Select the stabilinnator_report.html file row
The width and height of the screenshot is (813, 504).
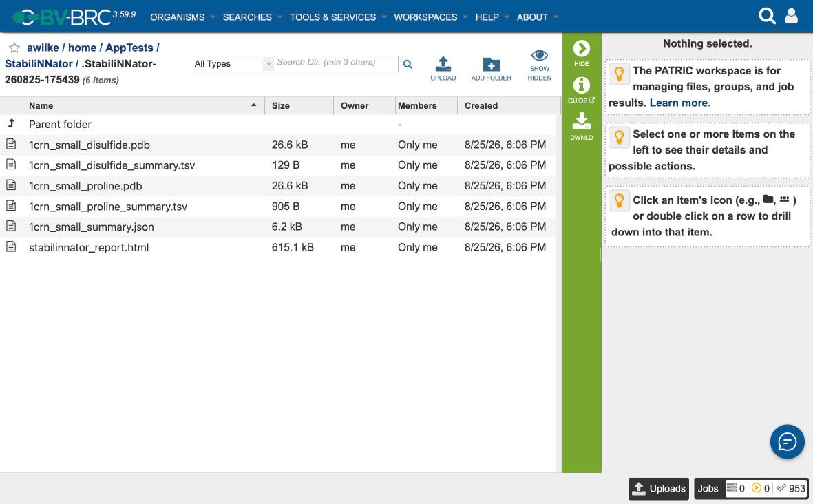277,247
